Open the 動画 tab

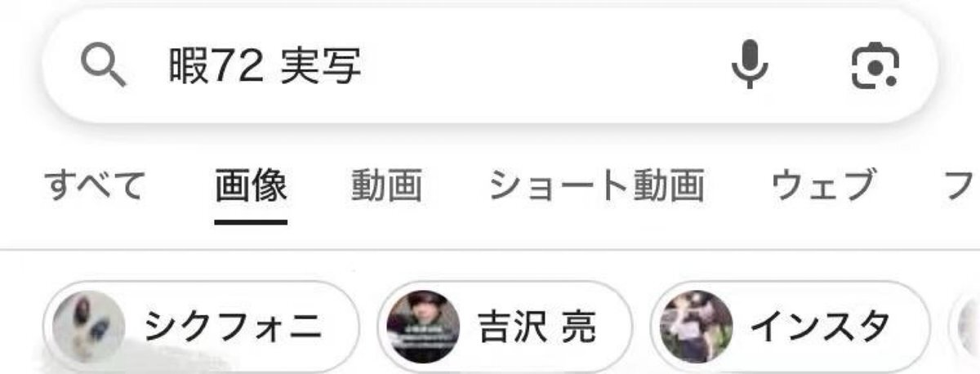click(x=387, y=185)
